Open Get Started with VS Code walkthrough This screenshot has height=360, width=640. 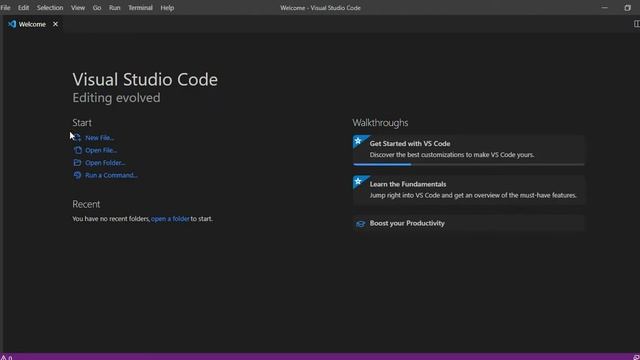[469, 150]
